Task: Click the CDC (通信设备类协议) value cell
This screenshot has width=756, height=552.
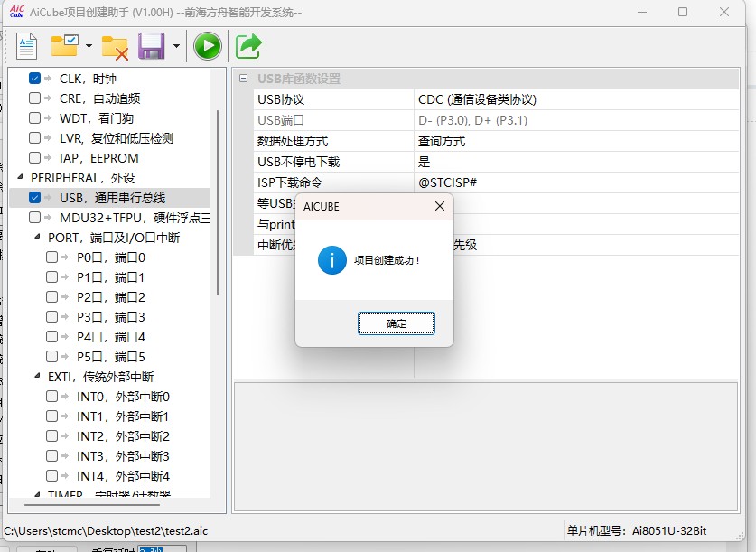Action: pyautogui.click(x=576, y=99)
